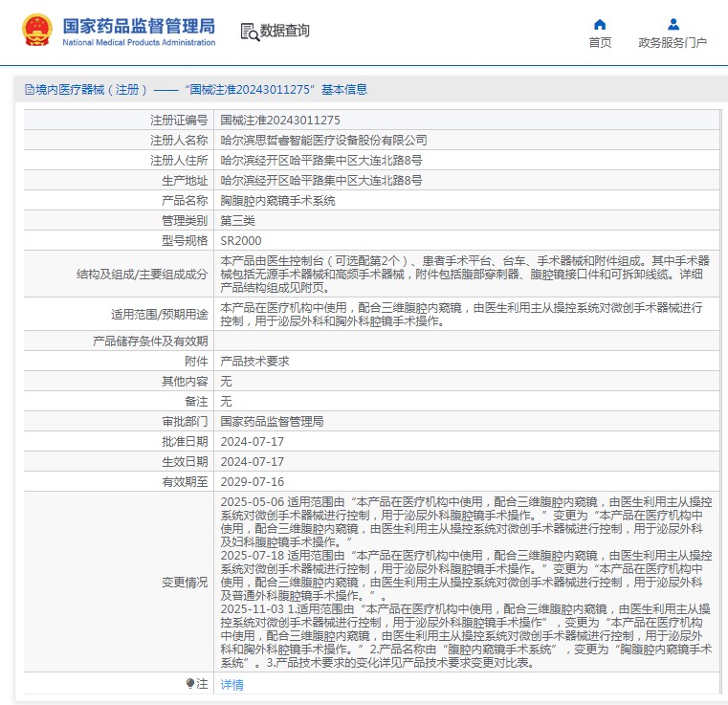Click the 第三类 management category value
Image resolution: width=728 pixels, height=705 pixels.
[237, 220]
